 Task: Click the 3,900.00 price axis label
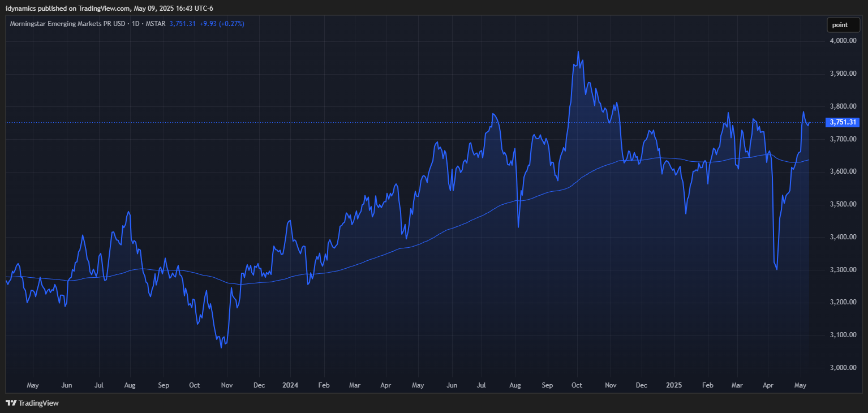(x=843, y=74)
